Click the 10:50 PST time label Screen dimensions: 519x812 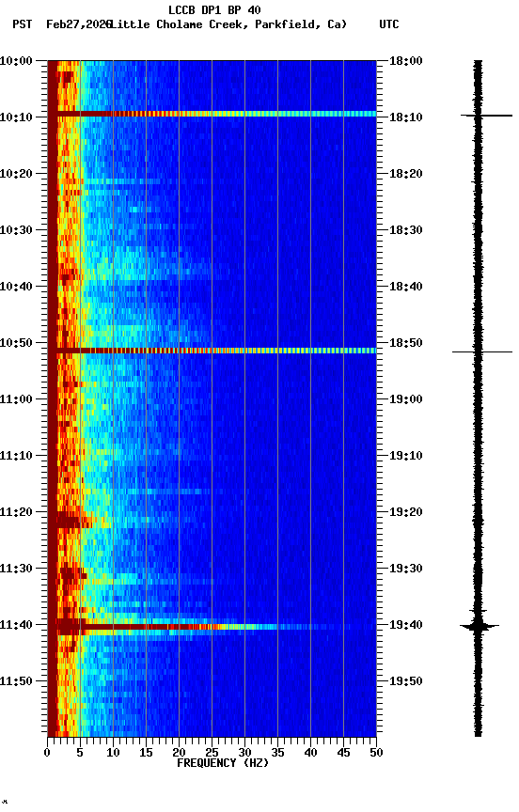click(x=16, y=343)
